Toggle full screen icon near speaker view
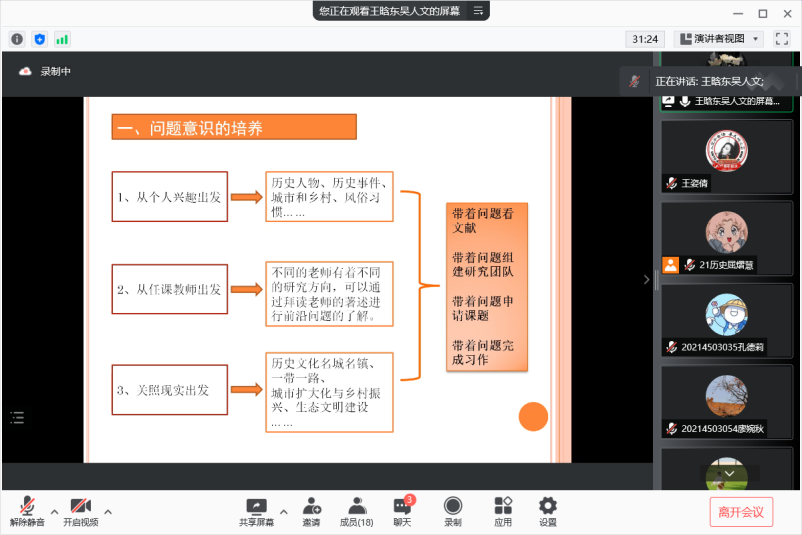The image size is (802, 535). (x=780, y=39)
